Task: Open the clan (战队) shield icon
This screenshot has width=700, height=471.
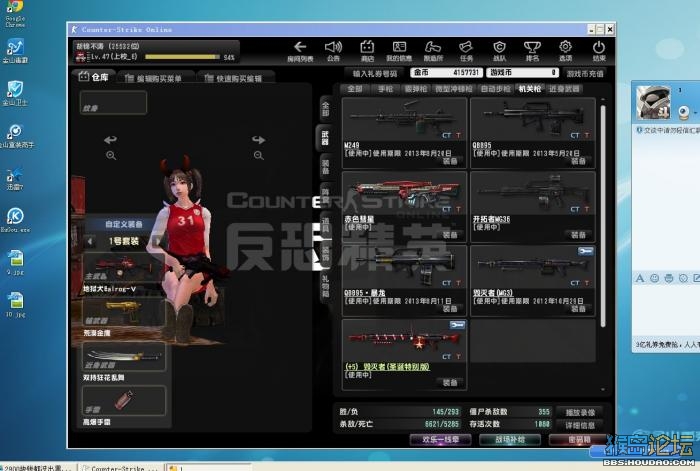Action: 499,51
